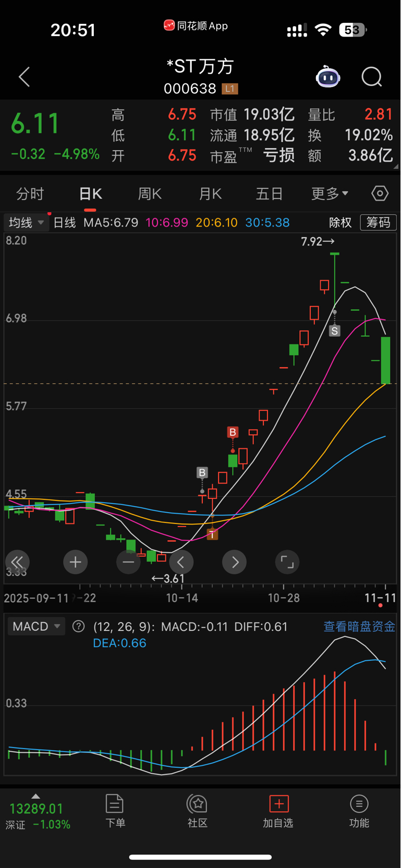Zoom out chart with minus button
401x868 pixels.
pos(128,562)
